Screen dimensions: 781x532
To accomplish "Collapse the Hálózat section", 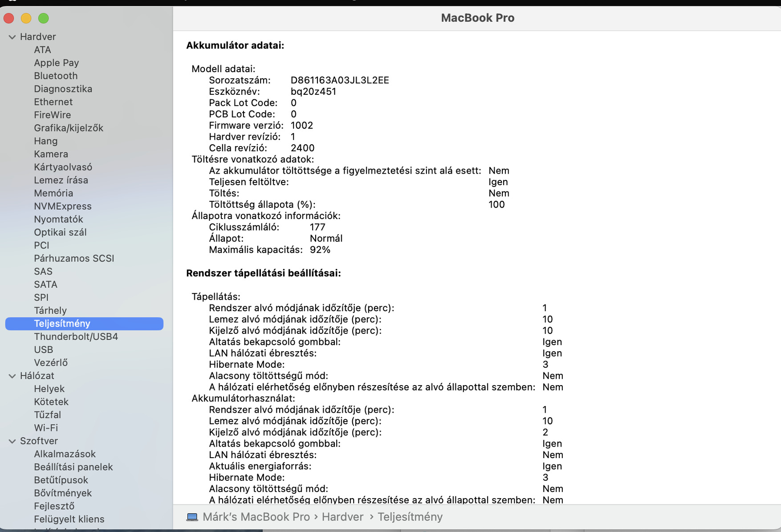I will pos(12,376).
